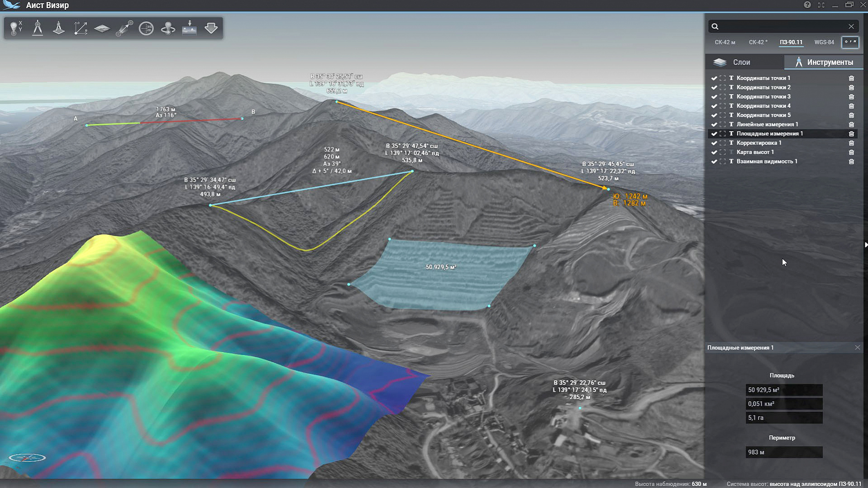The image size is (868, 488).
Task: Choose the area measurement tool
Action: (59, 28)
